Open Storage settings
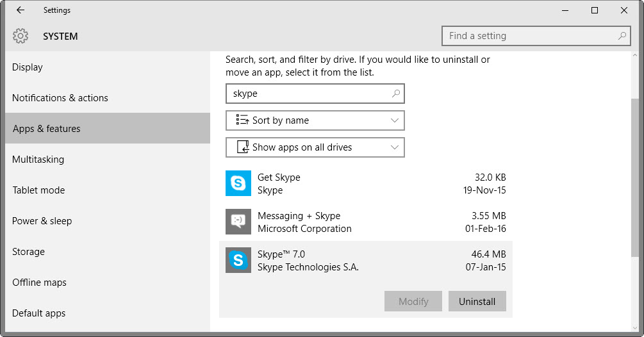This screenshot has width=644, height=337. pos(108,252)
